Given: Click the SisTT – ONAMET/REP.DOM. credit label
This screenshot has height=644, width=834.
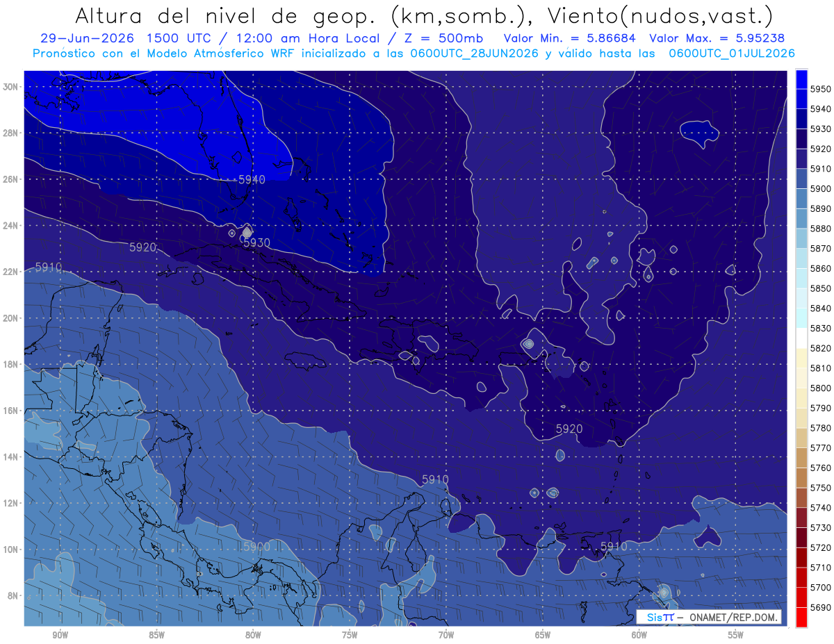Looking at the screenshot, I should [710, 617].
